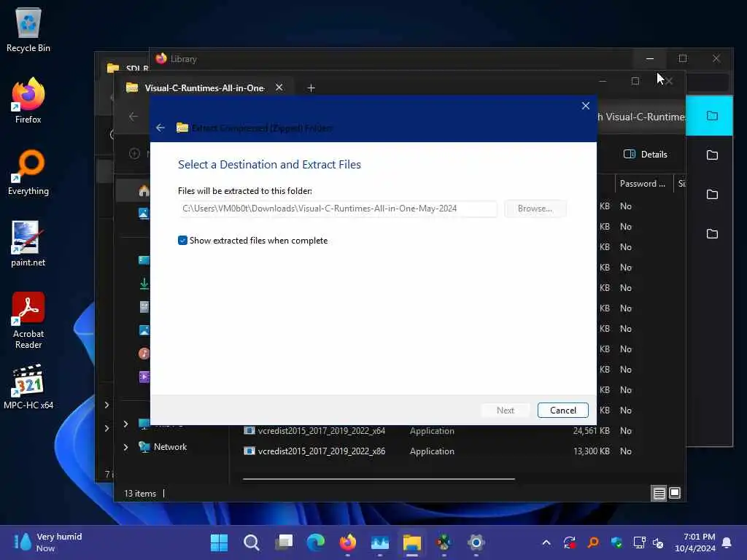Switch to details list view
Screen dimensions: 747x560
tap(659, 494)
